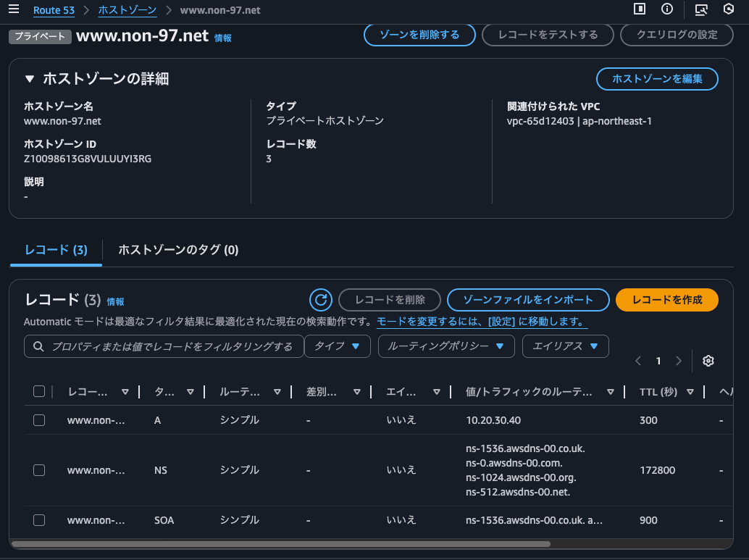The width and height of the screenshot is (749, 560).
Task: Click the レコードを作成 button
Action: click(x=666, y=299)
